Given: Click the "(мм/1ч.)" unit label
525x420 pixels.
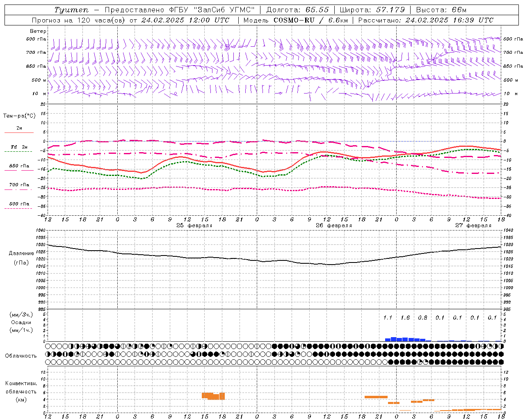Looking at the screenshot, I should click(21, 330).
